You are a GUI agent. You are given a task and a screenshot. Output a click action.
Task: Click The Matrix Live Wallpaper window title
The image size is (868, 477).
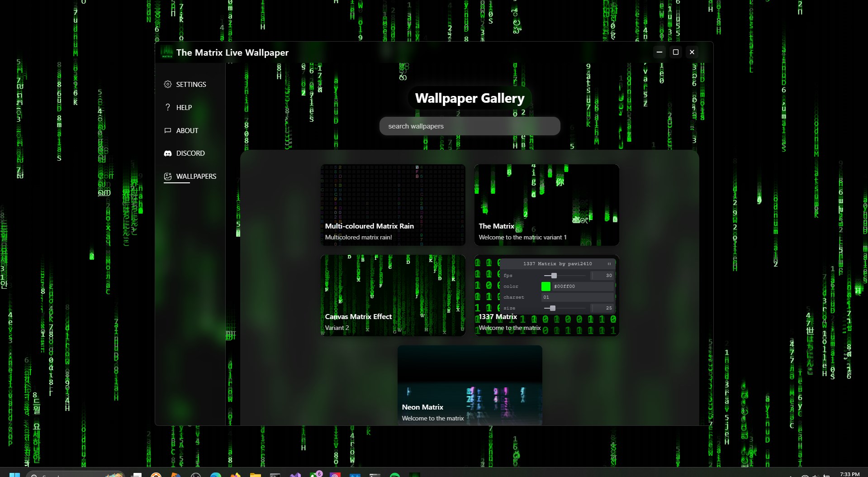232,52
